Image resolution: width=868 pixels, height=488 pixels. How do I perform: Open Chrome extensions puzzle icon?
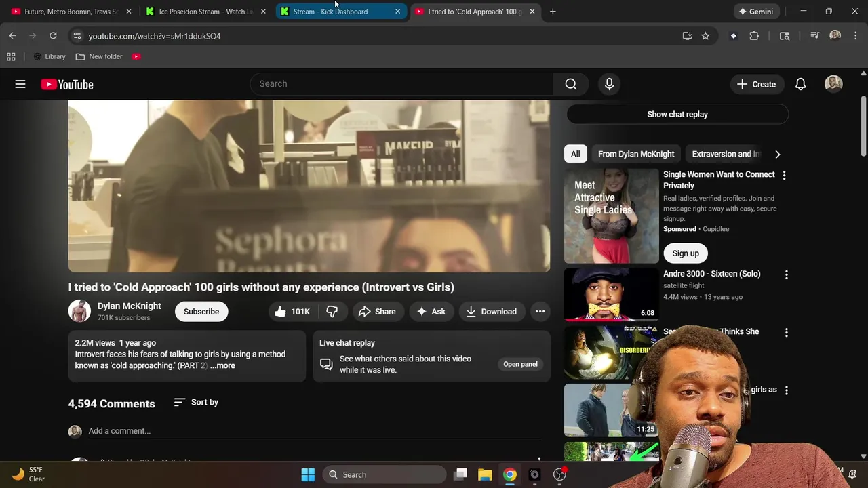point(754,36)
